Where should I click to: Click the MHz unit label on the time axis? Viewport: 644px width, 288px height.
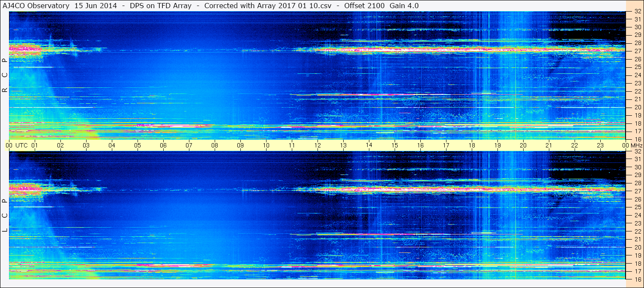(x=636, y=145)
